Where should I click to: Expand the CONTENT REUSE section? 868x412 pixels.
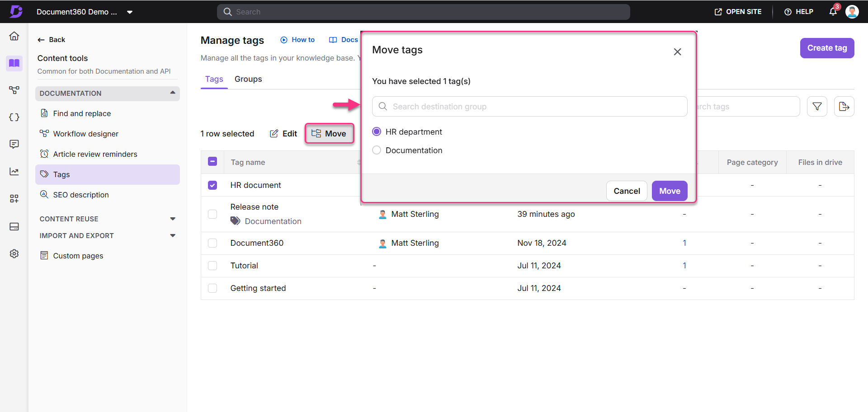coord(172,219)
